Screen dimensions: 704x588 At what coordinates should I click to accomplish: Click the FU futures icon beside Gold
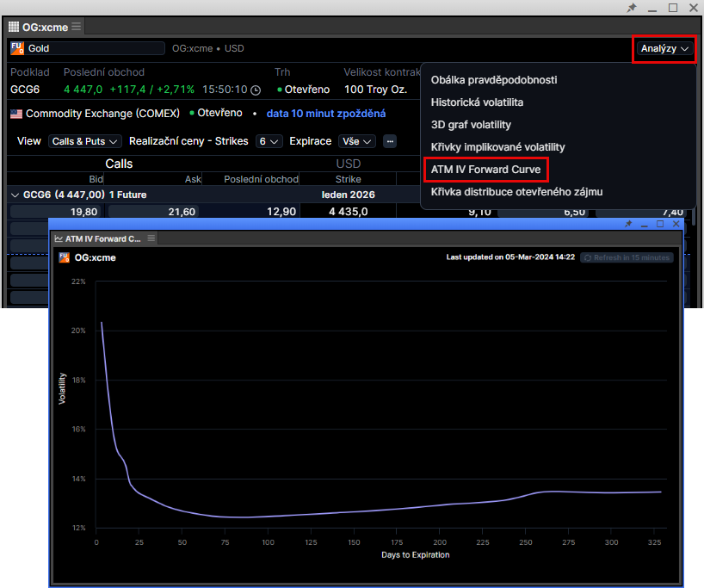(17, 48)
